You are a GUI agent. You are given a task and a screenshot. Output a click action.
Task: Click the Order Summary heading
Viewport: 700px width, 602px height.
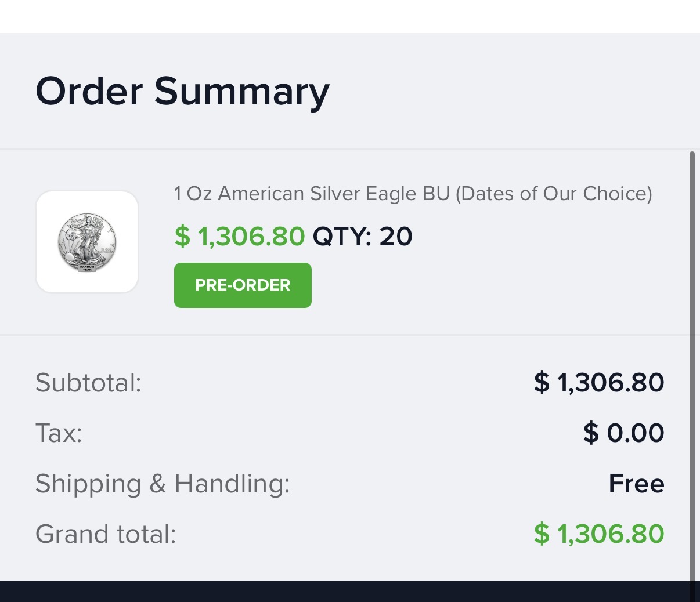tap(182, 91)
